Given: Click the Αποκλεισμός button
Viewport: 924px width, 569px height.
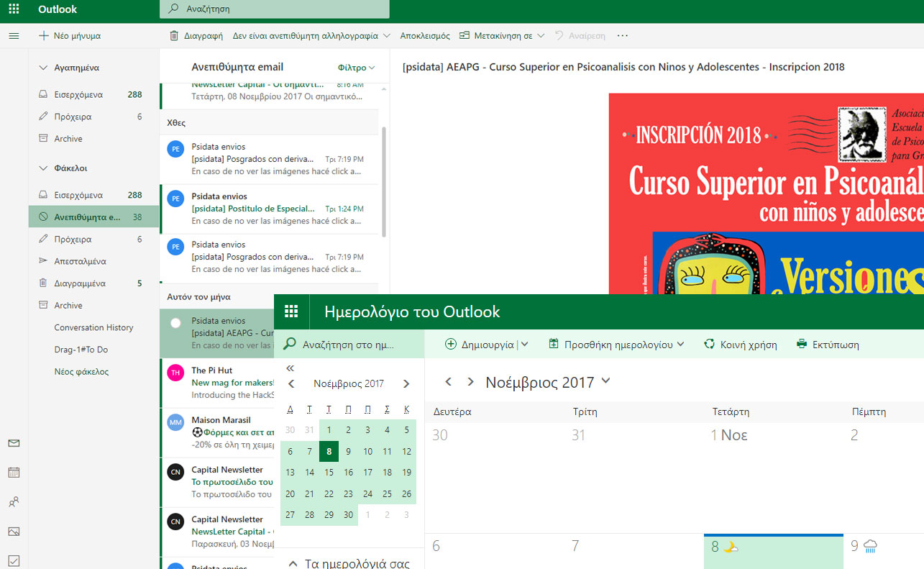Looking at the screenshot, I should tap(425, 35).
